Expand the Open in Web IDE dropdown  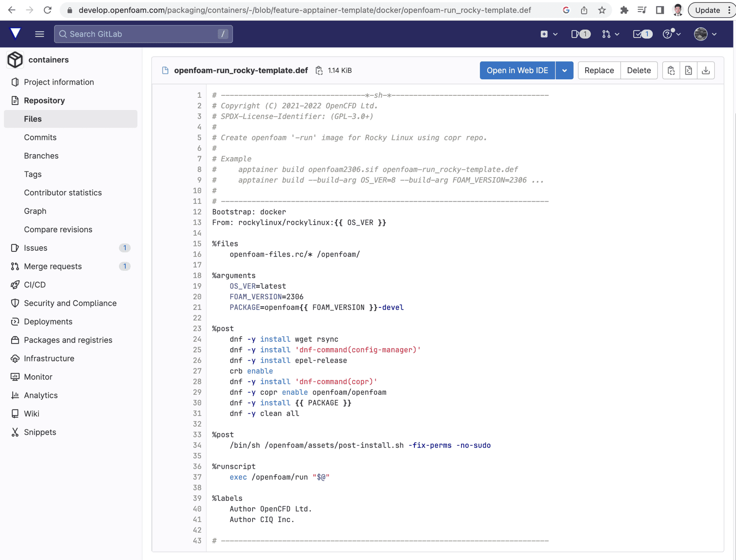coord(564,70)
